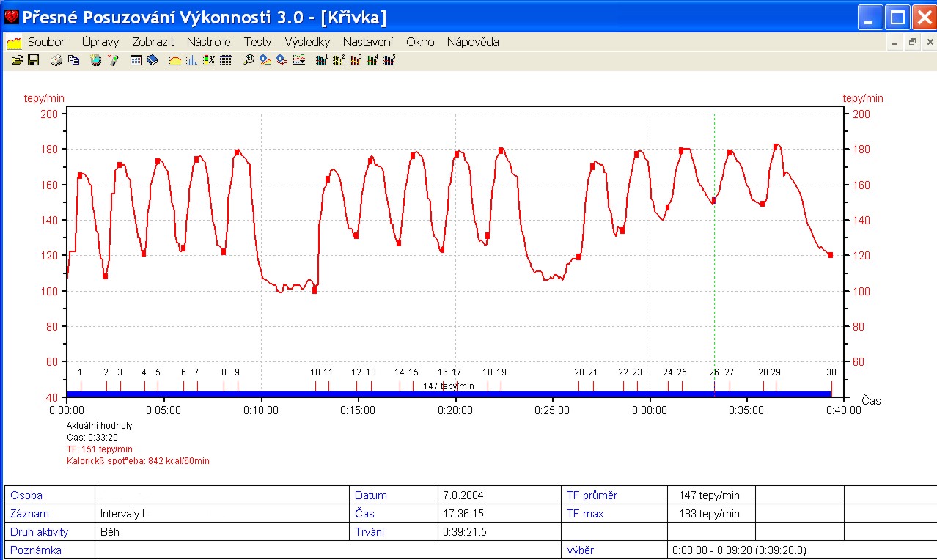Select lap marker 10 on the chart
The width and height of the screenshot is (937, 560).
coord(315,372)
